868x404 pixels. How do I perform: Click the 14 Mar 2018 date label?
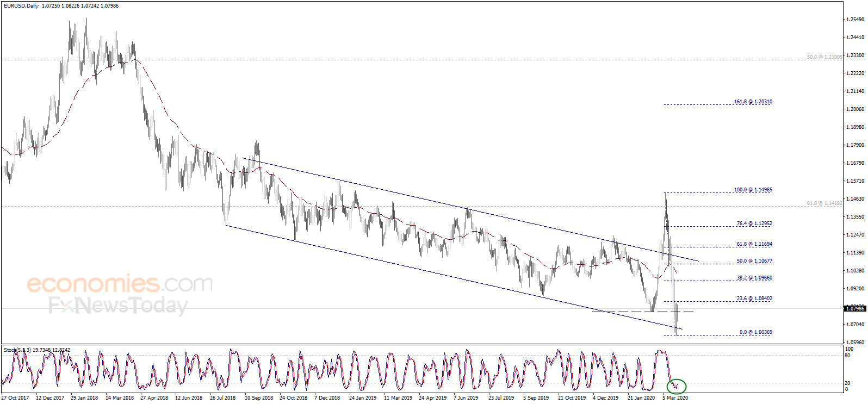(x=120, y=398)
